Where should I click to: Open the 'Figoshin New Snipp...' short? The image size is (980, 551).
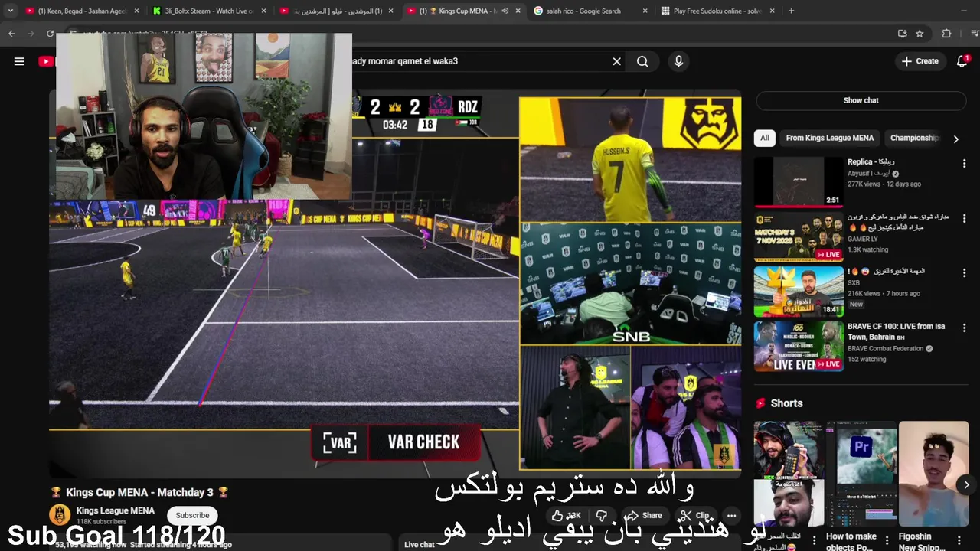(933, 474)
